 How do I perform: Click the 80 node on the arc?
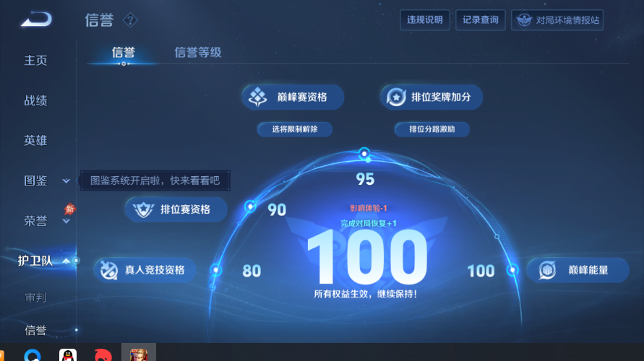(x=216, y=270)
